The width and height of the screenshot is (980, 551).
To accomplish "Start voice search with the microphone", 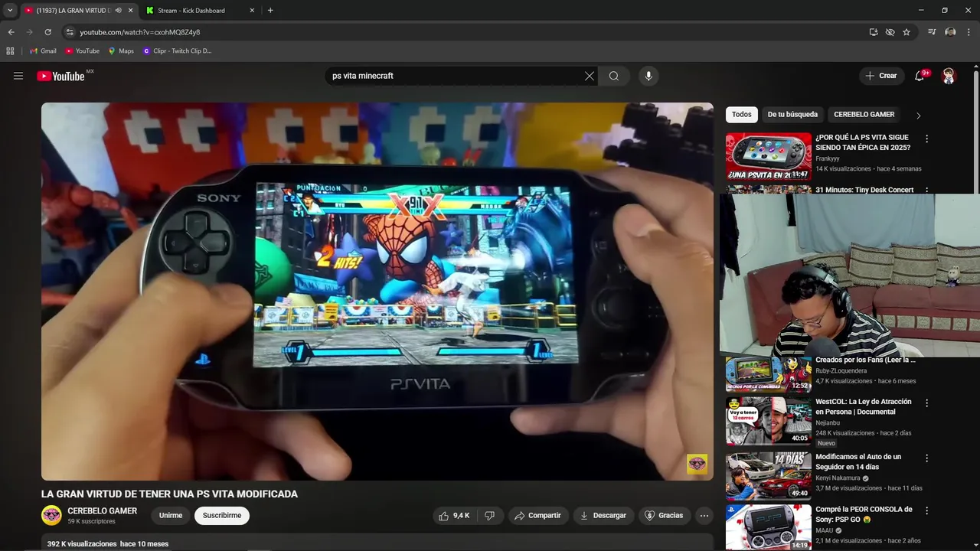I will [648, 76].
